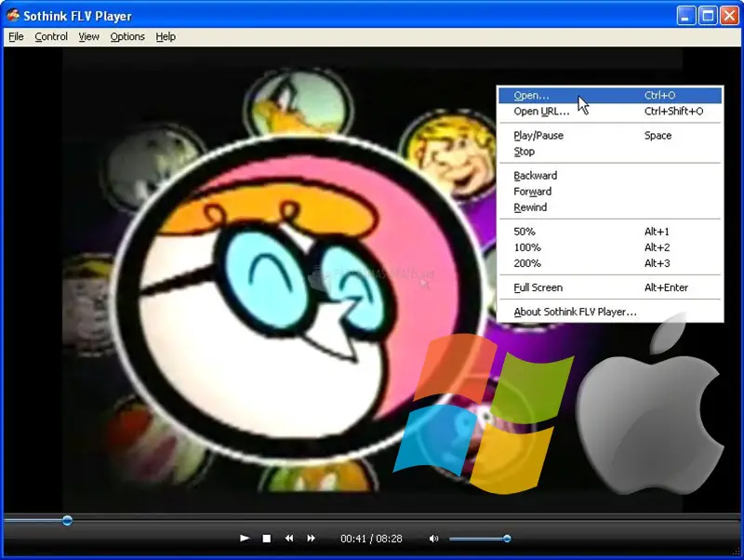The width and height of the screenshot is (744, 560).
Task: Open the Help menu
Action: tap(166, 37)
